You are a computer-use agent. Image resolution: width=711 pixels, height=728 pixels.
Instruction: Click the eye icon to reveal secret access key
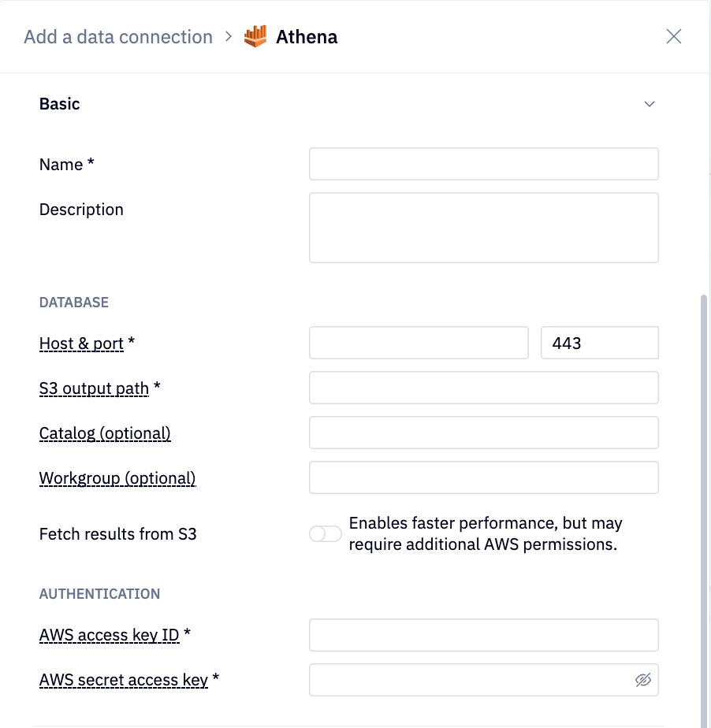click(x=643, y=679)
